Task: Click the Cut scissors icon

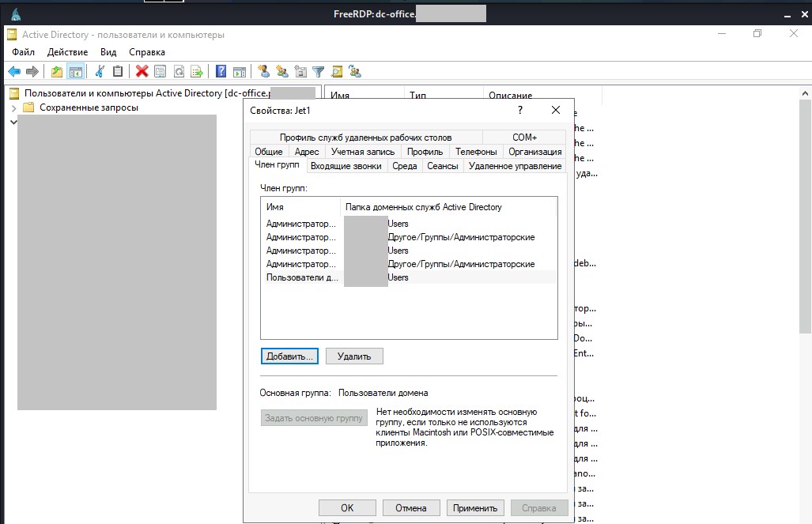Action: pos(100,71)
